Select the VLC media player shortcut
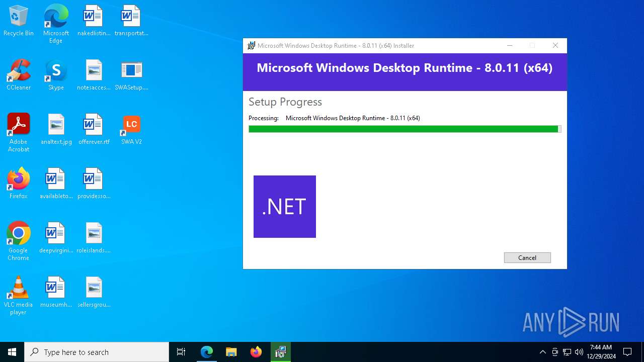The width and height of the screenshot is (644, 362). (x=19, y=296)
